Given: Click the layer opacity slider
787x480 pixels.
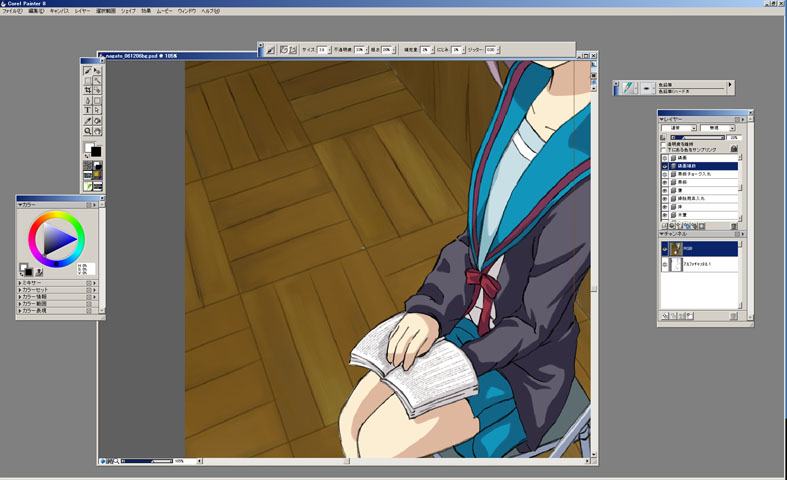Looking at the screenshot, I should tap(698, 137).
